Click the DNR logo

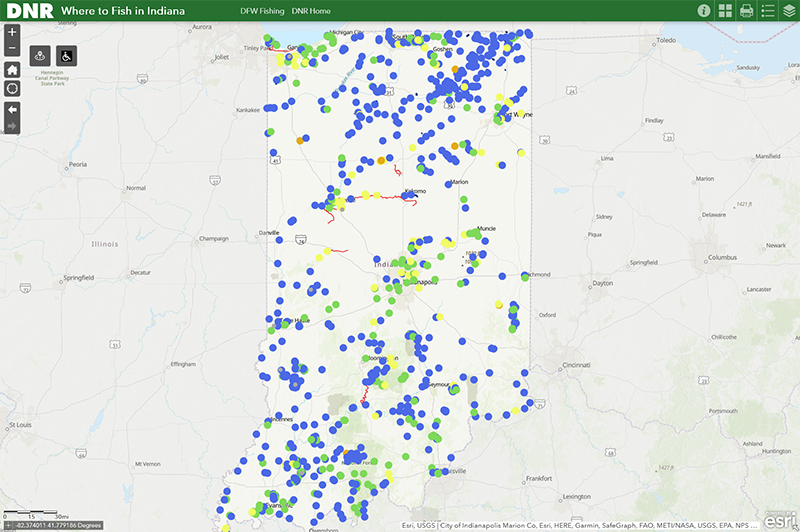click(x=30, y=11)
